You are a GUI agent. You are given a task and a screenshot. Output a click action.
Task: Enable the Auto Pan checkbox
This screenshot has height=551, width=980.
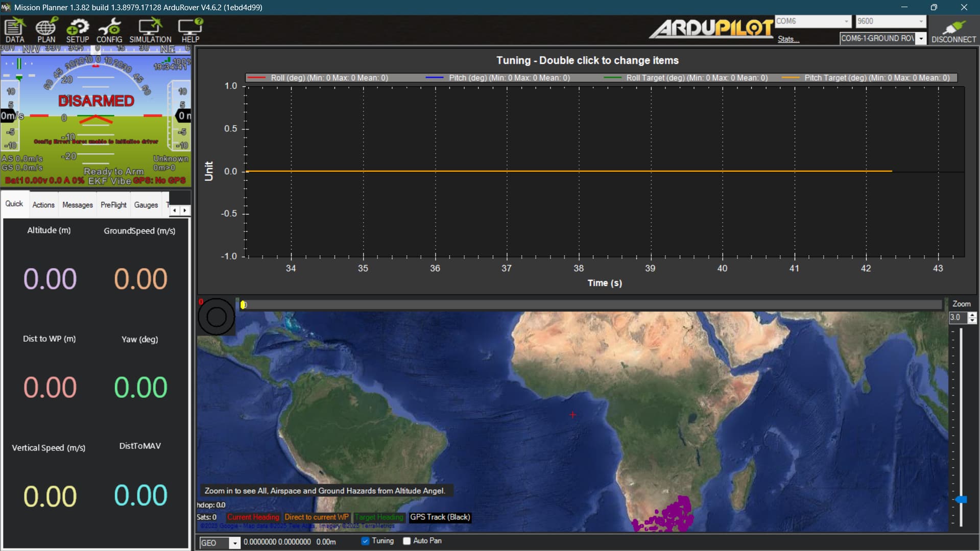tap(407, 541)
